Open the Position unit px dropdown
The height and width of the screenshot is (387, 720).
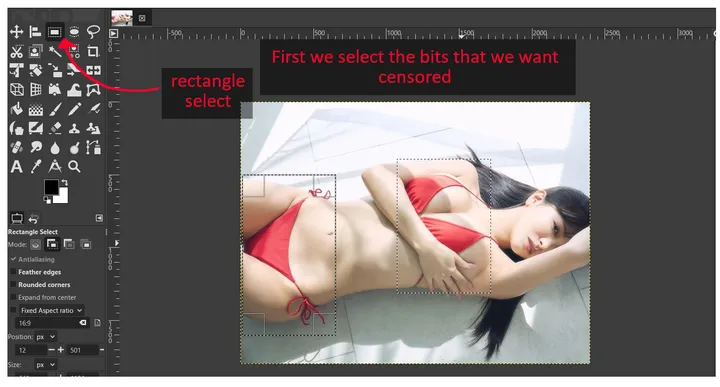tap(46, 337)
